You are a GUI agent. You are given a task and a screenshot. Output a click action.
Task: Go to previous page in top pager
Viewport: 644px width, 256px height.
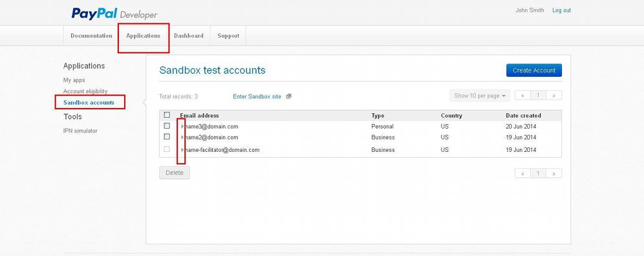click(x=522, y=95)
